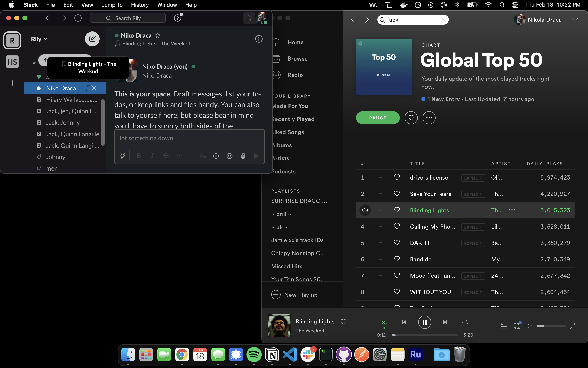
Task: Go forward in Slack navigation
Action: point(63,18)
